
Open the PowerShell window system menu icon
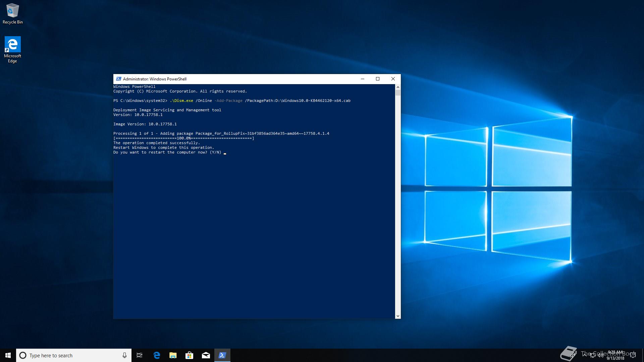118,79
